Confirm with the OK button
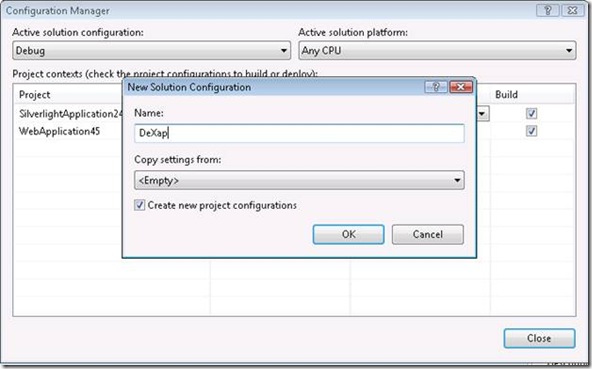Viewport: 592px width, 369px height. pos(348,235)
